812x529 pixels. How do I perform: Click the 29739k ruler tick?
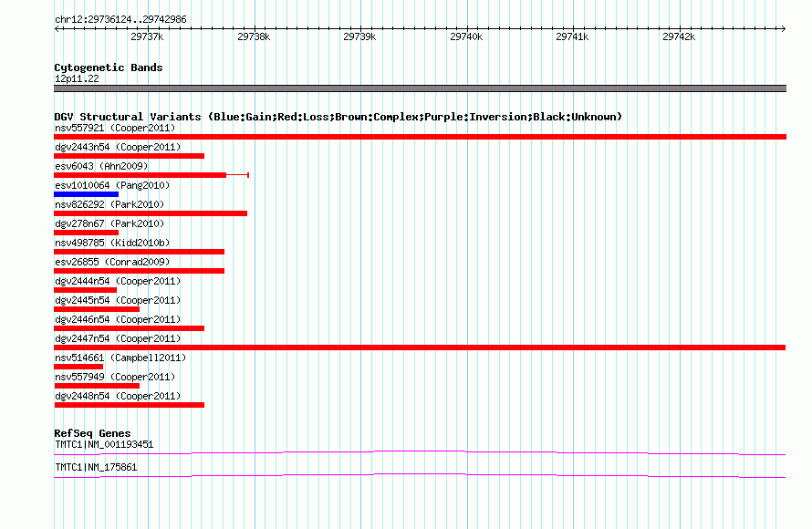click(x=359, y=36)
